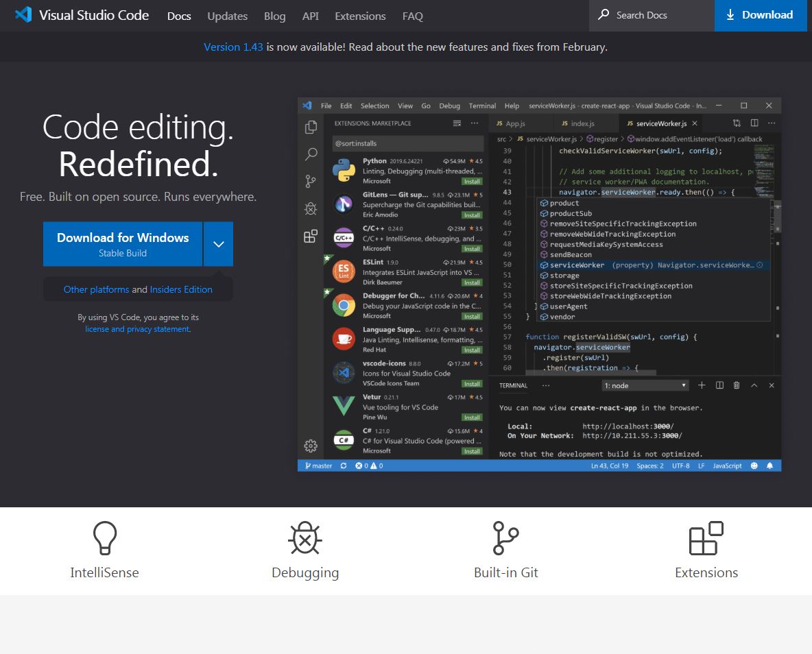Open the API nav item
Screen dimensions: 812x654
point(311,16)
